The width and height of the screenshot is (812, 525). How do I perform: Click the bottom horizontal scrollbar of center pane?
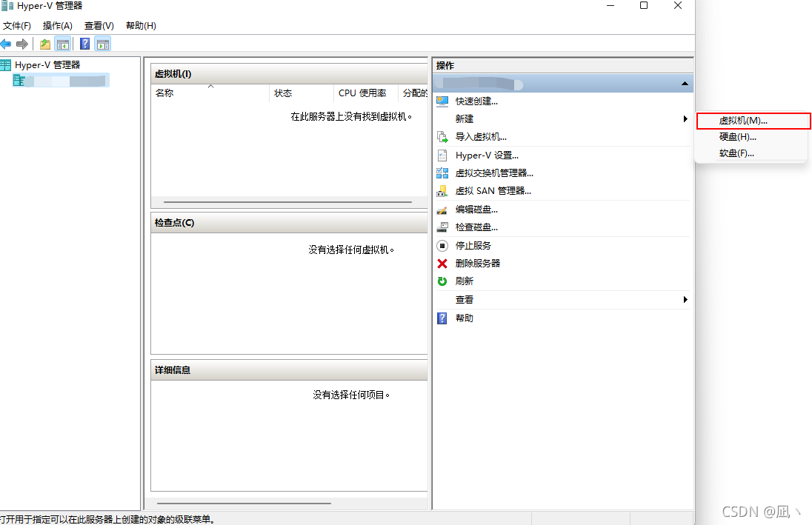pos(244,504)
